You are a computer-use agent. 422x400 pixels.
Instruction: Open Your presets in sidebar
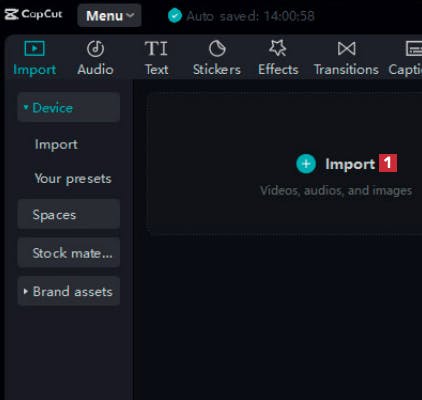73,179
